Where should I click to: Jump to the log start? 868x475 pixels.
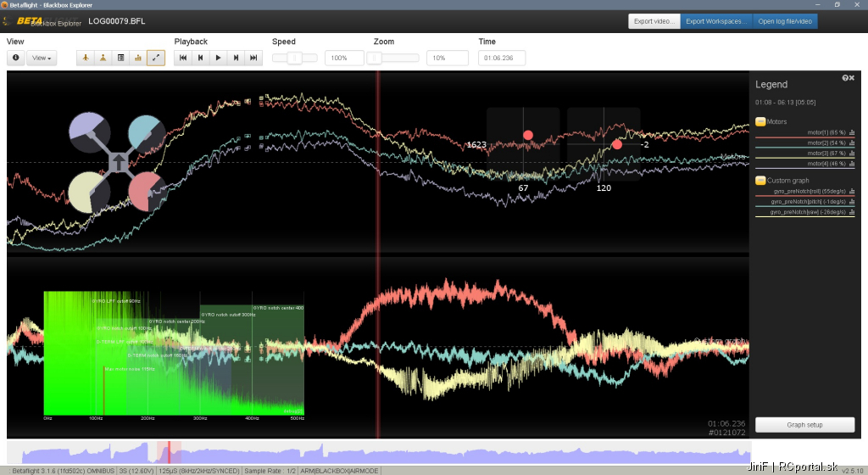pos(183,58)
